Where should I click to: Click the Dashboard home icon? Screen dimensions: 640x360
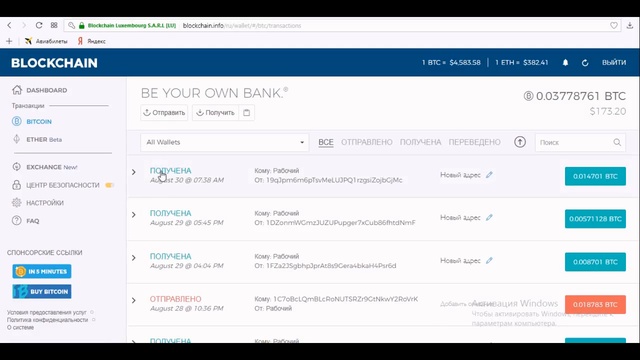17,90
